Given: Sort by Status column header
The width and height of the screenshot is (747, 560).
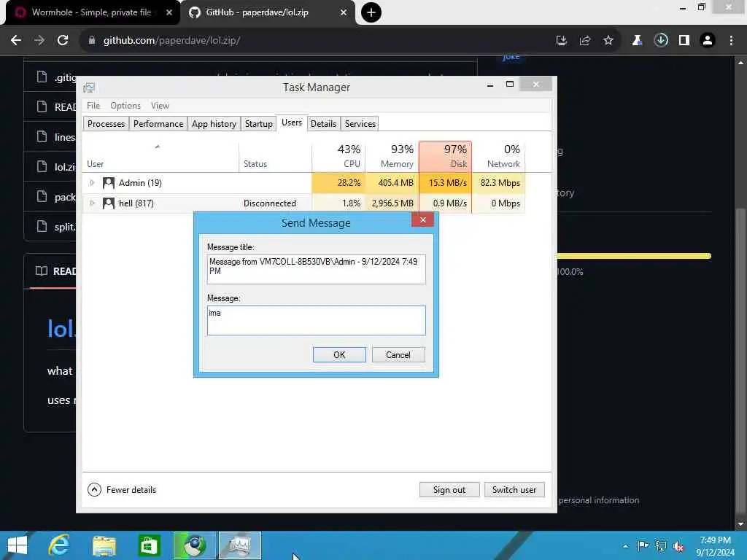Looking at the screenshot, I should click(275, 157).
